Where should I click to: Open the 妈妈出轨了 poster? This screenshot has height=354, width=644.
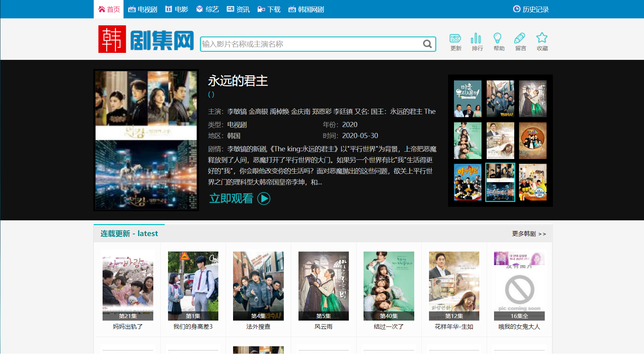coord(128,286)
